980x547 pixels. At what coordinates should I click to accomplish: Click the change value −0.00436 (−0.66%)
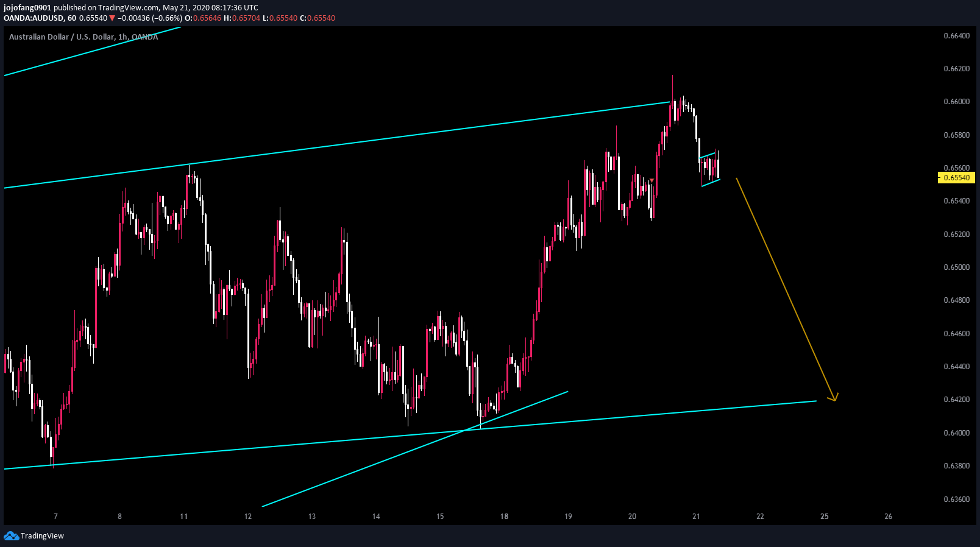pyautogui.click(x=149, y=18)
